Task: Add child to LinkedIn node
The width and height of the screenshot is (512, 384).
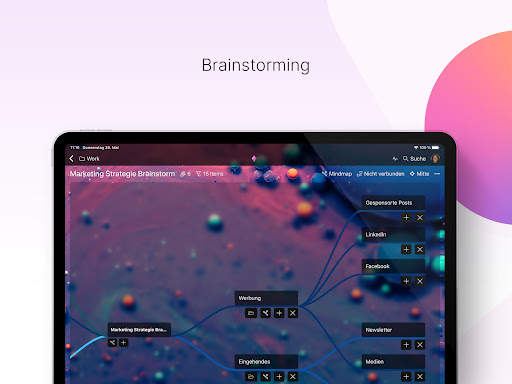Action: coord(406,249)
